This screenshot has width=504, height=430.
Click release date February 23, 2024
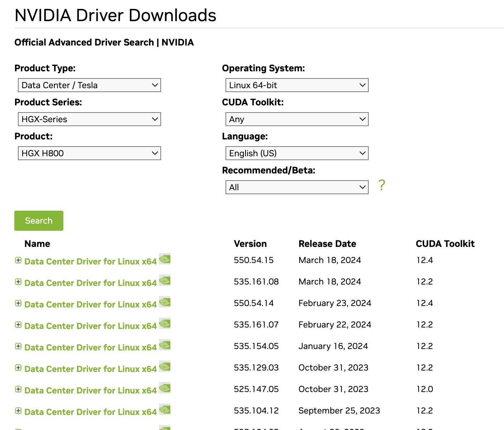pos(335,303)
